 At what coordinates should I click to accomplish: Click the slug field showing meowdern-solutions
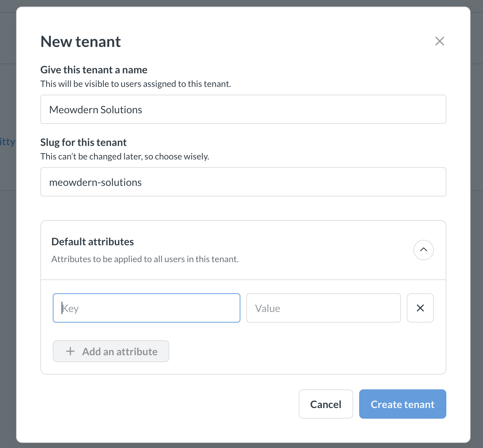tap(243, 182)
